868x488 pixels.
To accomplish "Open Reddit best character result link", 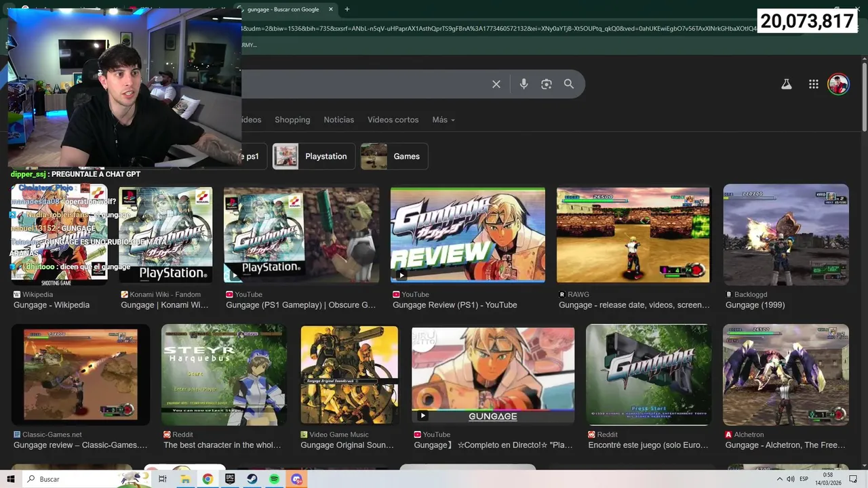I will 222,445.
